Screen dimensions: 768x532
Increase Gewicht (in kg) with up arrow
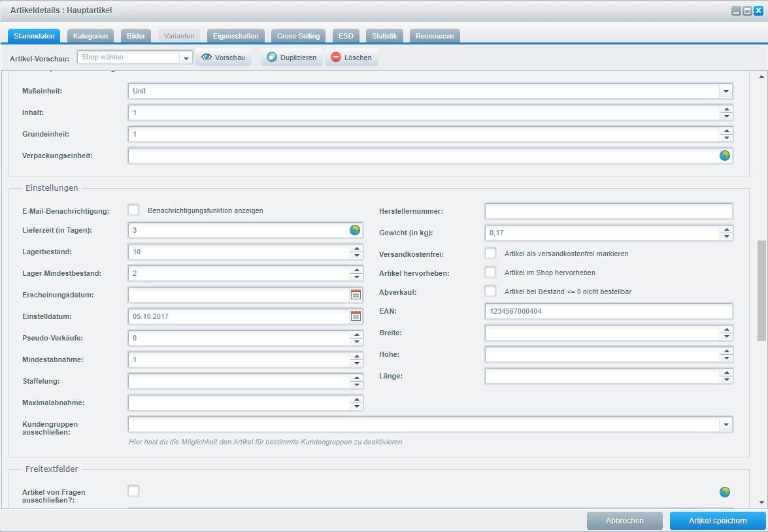tap(726, 230)
